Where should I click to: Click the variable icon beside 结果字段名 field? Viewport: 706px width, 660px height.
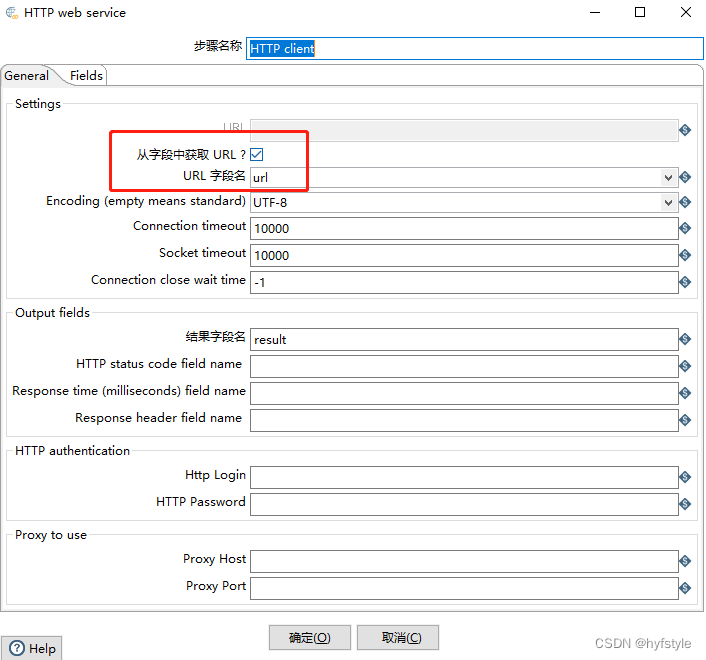click(685, 339)
